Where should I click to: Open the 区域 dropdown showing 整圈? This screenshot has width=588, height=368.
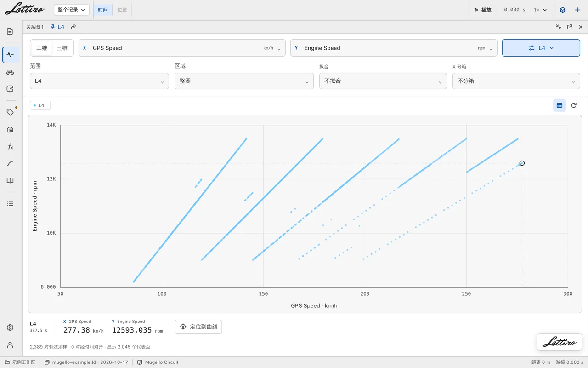click(244, 81)
